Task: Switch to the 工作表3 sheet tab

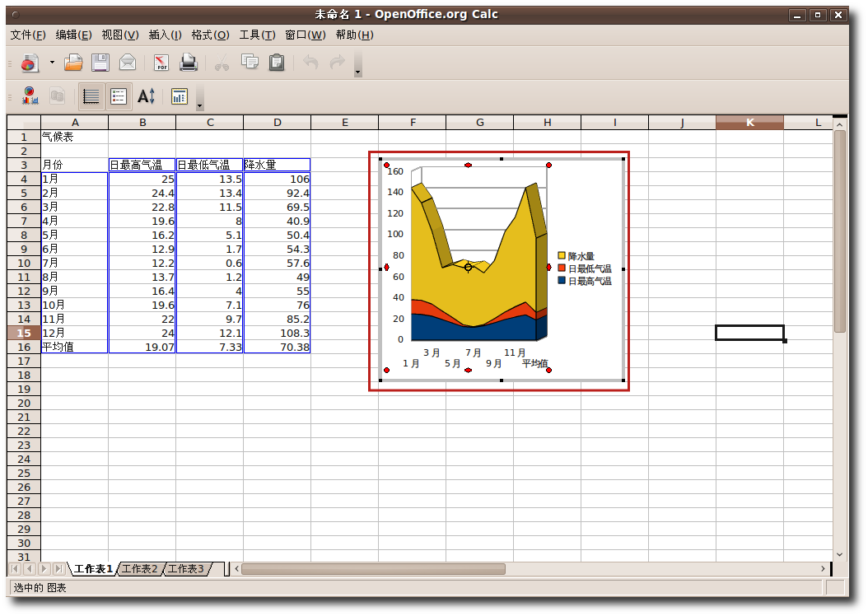Action: 186,569
